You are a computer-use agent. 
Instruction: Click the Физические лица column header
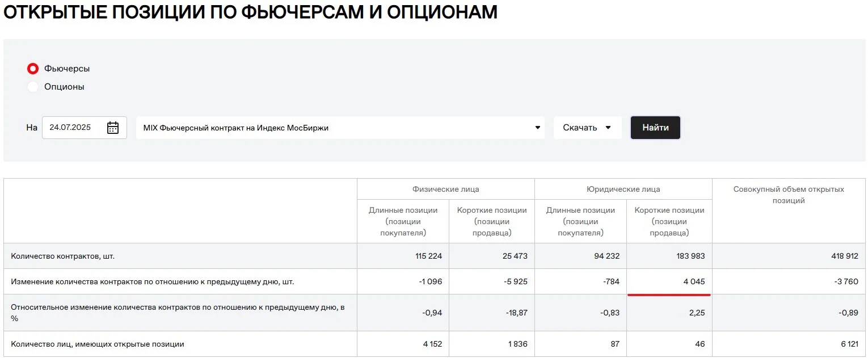coord(445,189)
